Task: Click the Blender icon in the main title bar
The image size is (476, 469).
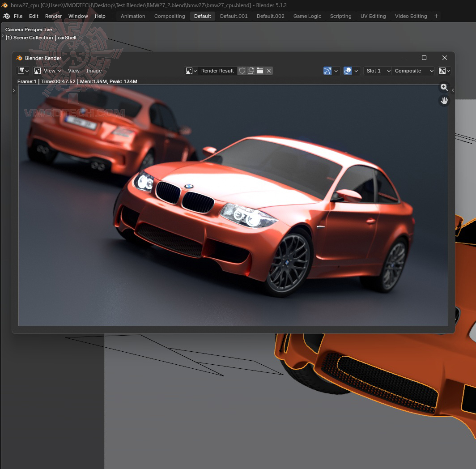Action: pyautogui.click(x=4, y=5)
